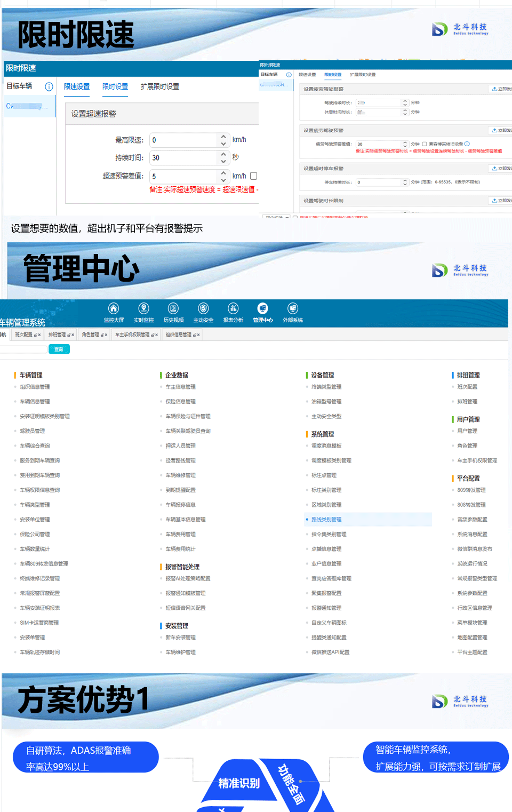
Task: Toggle the checkbox next to 超速预警差值 km/h
Action: pyautogui.click(x=254, y=176)
